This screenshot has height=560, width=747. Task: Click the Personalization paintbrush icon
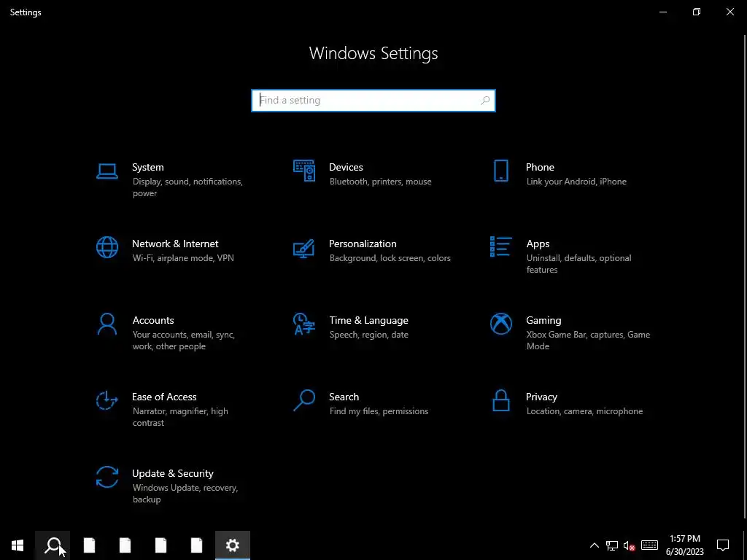[x=304, y=248]
